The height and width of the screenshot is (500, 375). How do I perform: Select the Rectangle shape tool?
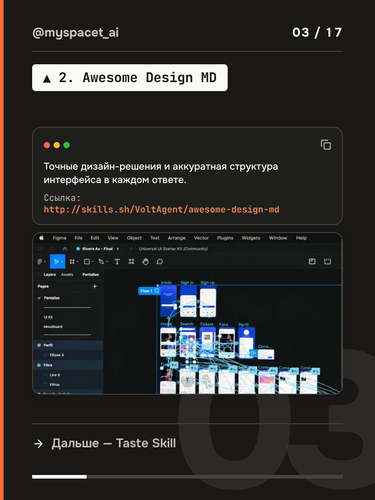click(88, 262)
